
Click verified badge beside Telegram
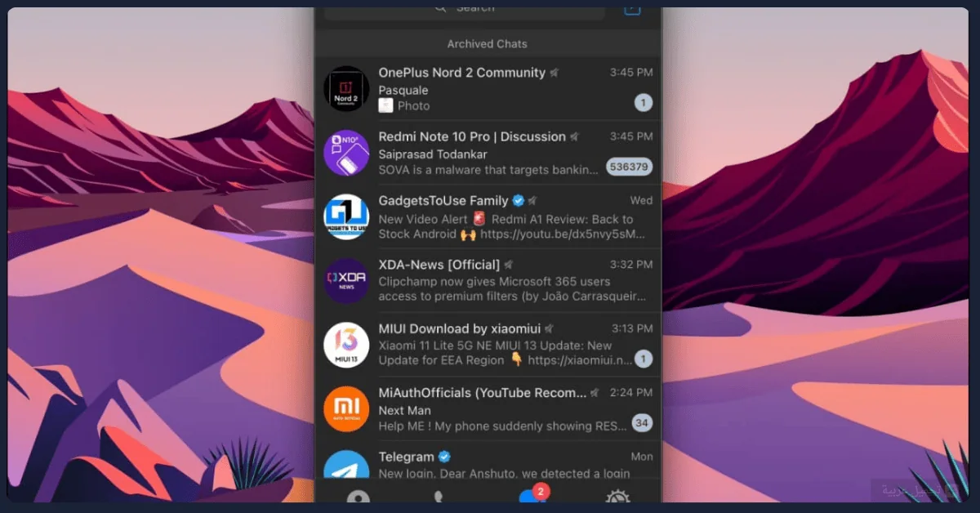pos(444,457)
